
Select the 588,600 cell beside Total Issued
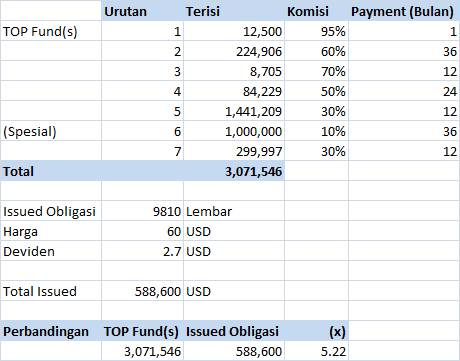(142, 291)
